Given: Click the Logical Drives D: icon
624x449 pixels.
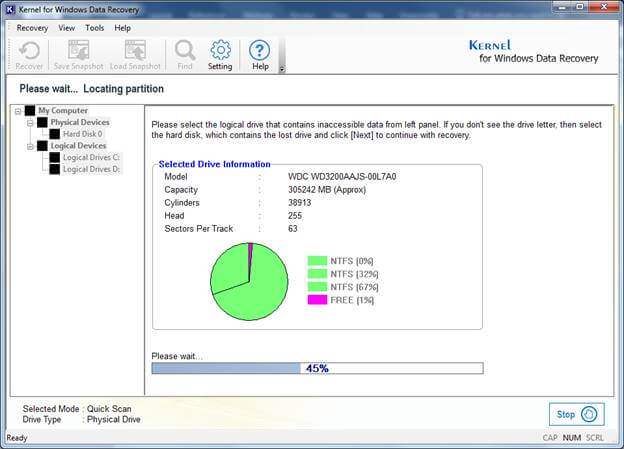Looking at the screenshot, I should click(55, 169).
